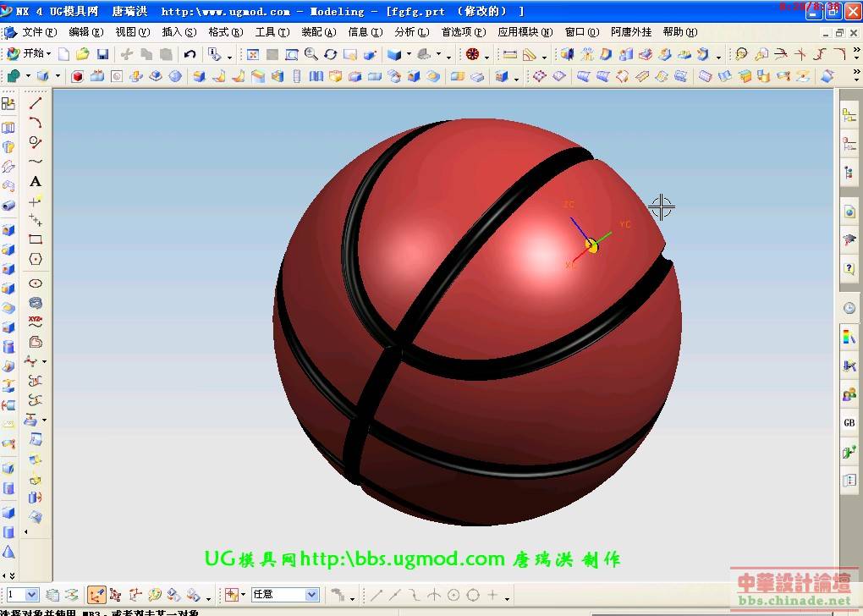The width and height of the screenshot is (863, 616).
Task: Click the Undo arrow icon
Action: (190, 54)
